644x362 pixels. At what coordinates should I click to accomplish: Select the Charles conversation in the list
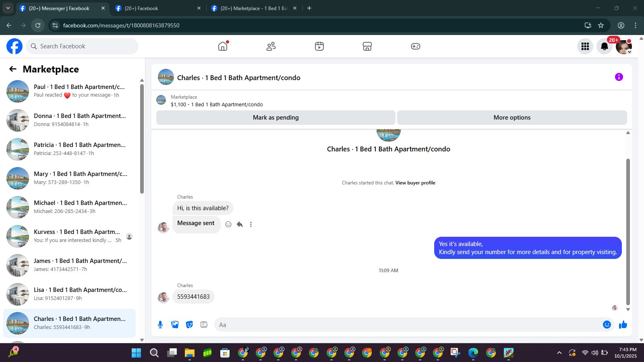pos(69,323)
